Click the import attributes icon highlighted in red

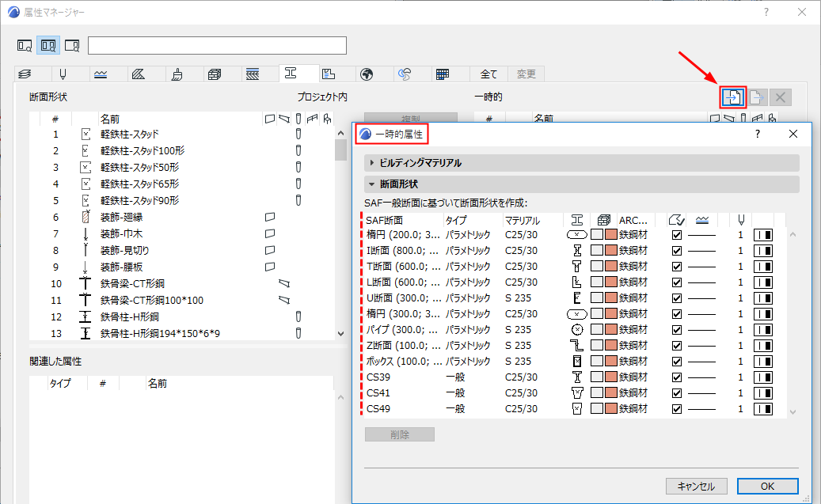[732, 97]
